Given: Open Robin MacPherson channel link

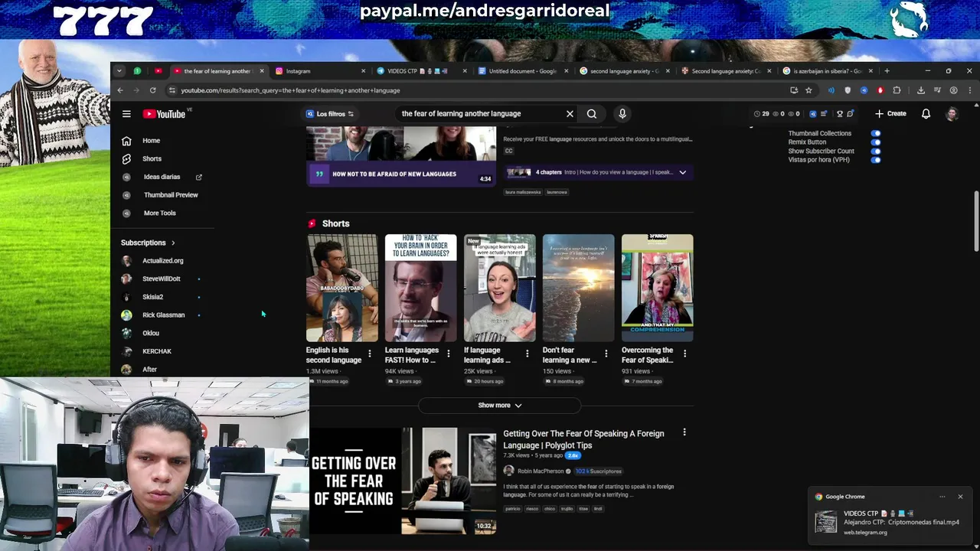Looking at the screenshot, I should pos(540,471).
